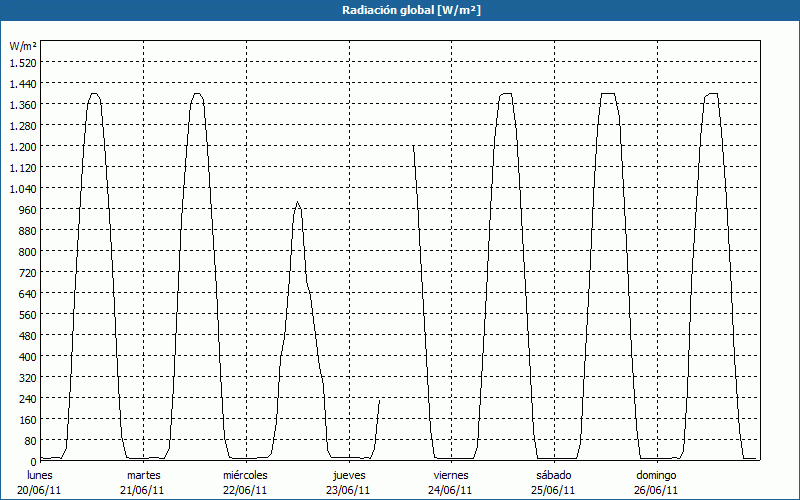Click the "sábado" day label

553,475
